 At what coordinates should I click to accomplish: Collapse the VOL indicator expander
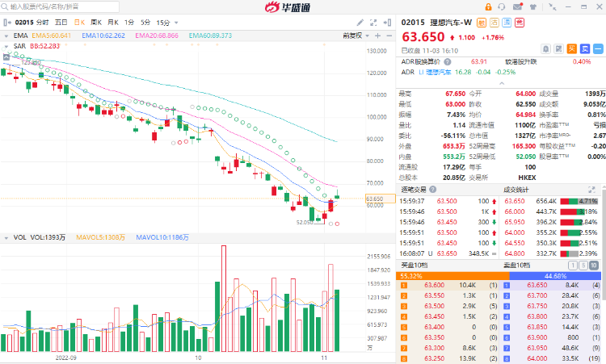click(6, 238)
